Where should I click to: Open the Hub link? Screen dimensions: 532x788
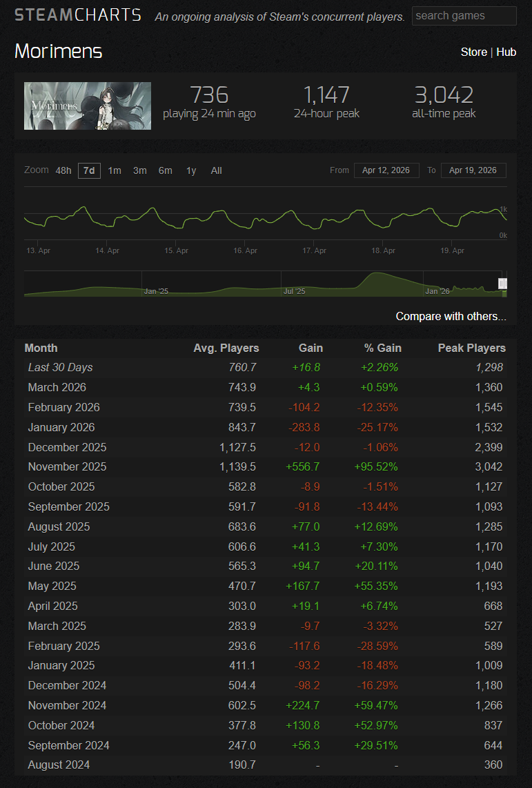(506, 52)
